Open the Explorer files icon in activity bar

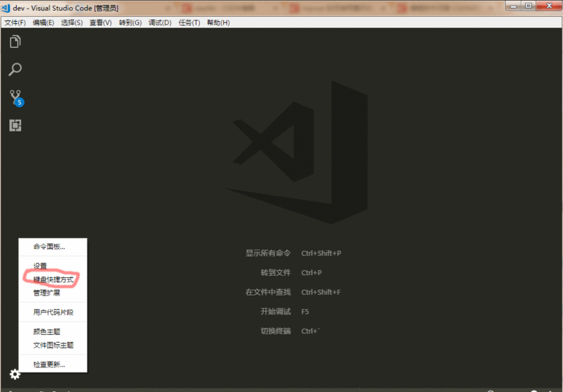tap(15, 42)
